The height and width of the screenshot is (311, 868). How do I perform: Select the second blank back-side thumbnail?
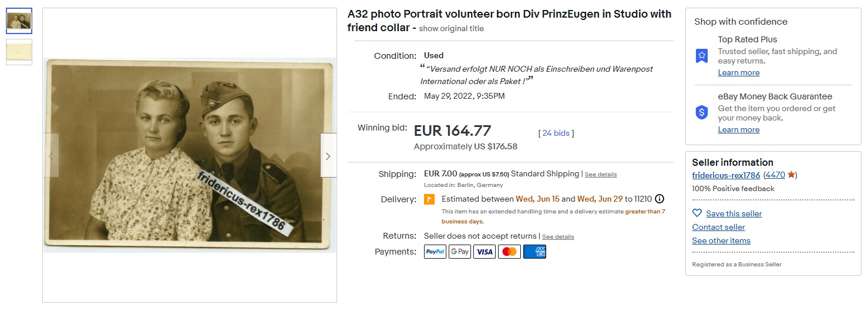pyautogui.click(x=19, y=52)
